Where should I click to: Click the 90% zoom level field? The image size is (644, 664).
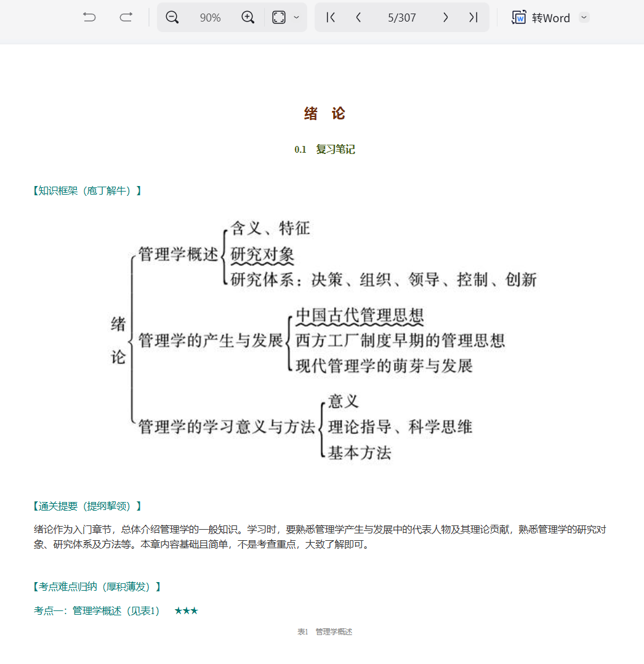click(210, 18)
